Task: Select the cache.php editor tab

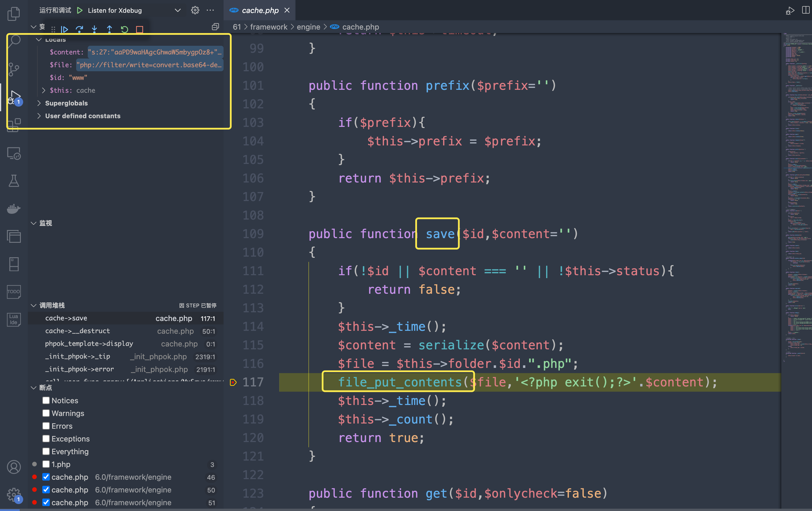Action: [x=260, y=10]
